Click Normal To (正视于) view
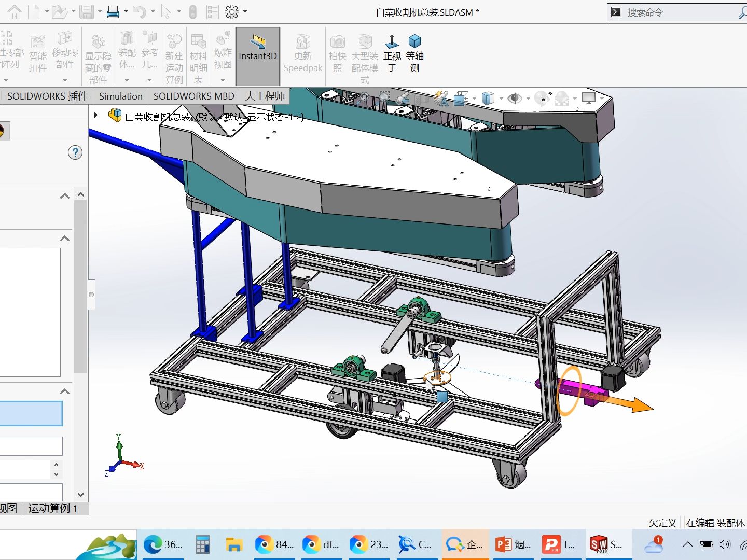Screen dimensions: 747x560 pyautogui.click(x=392, y=53)
